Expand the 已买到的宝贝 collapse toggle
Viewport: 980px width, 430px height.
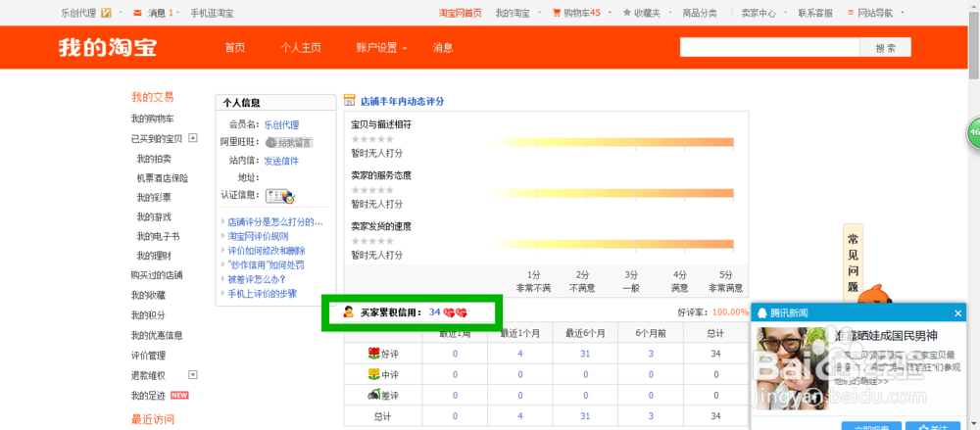pos(193,137)
